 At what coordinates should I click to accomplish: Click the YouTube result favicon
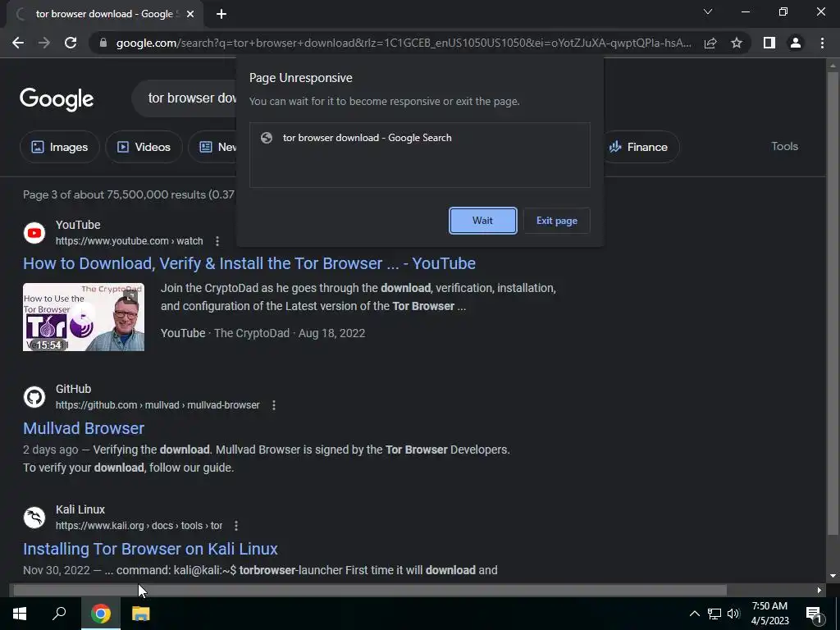tap(34, 233)
